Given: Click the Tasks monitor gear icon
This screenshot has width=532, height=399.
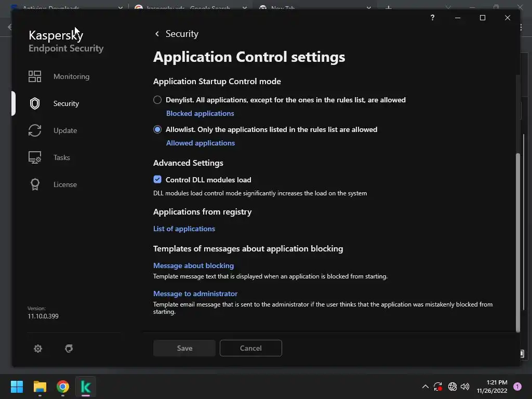Looking at the screenshot, I should pyautogui.click(x=35, y=157).
